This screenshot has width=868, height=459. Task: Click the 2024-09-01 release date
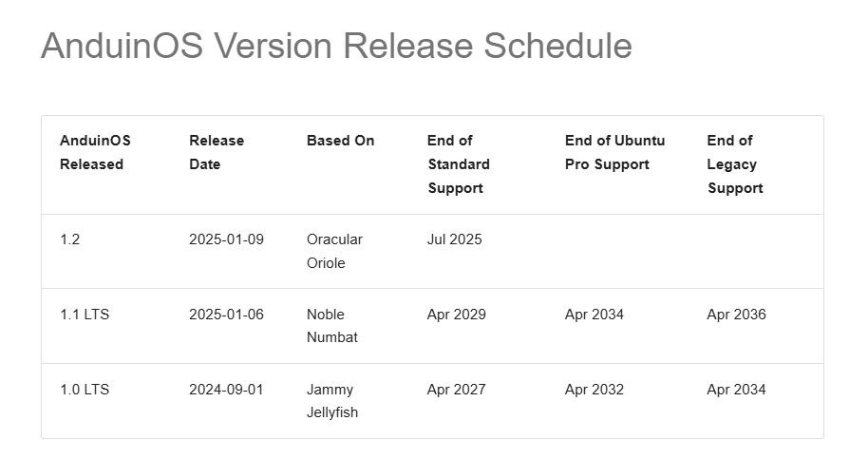(226, 390)
